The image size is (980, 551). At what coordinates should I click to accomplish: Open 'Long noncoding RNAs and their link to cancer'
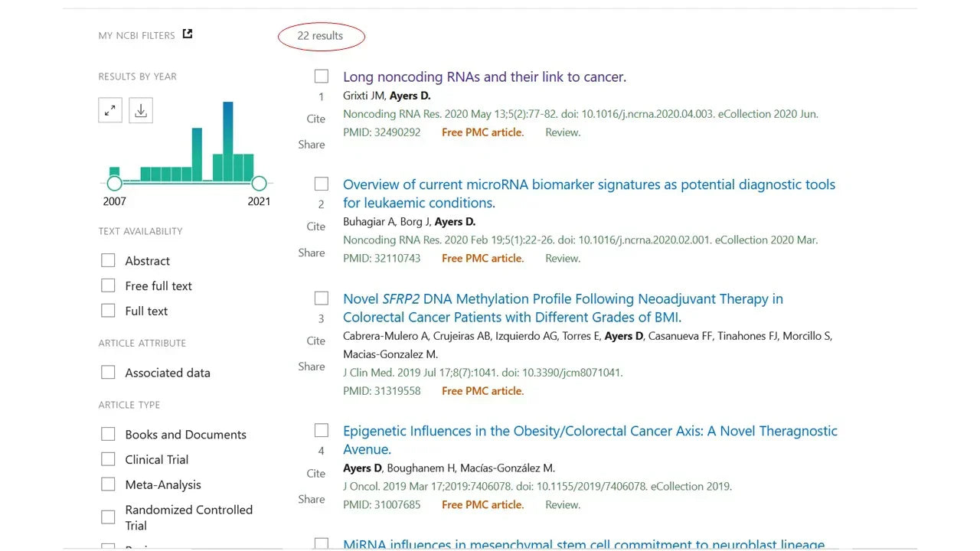coord(485,77)
